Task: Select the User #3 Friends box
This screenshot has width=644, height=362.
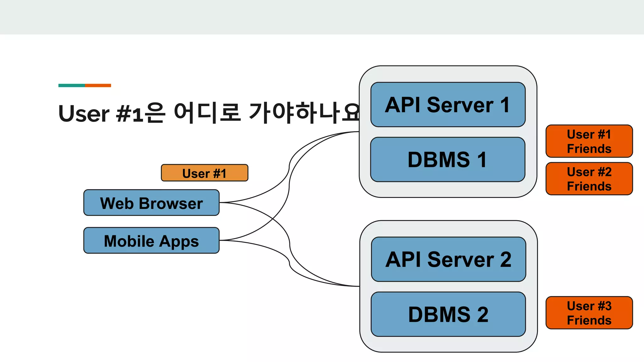Action: (x=589, y=313)
